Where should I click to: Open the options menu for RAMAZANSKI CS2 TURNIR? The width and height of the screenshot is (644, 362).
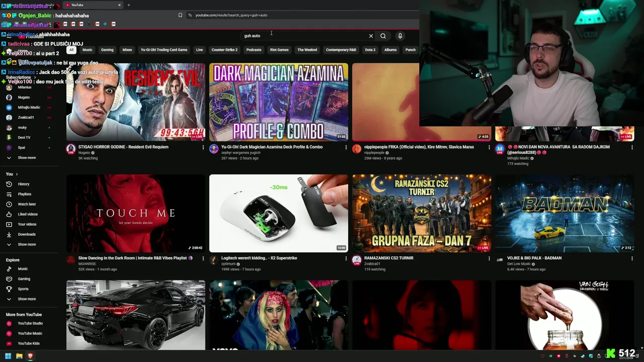[x=489, y=258]
